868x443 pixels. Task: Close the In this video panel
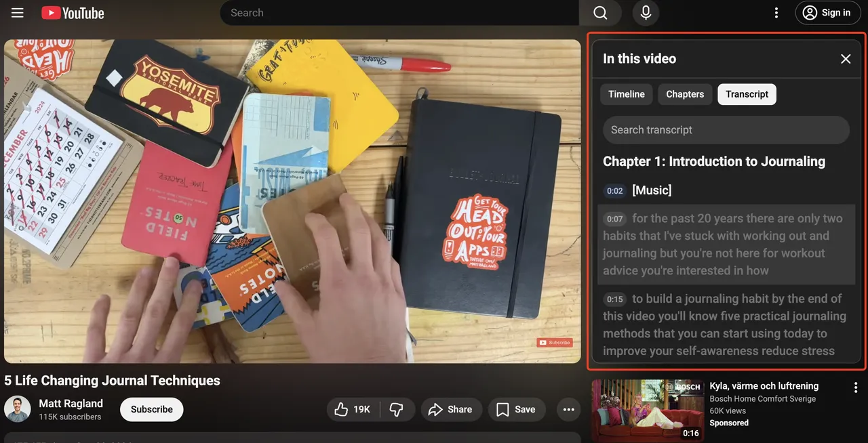[x=846, y=59]
